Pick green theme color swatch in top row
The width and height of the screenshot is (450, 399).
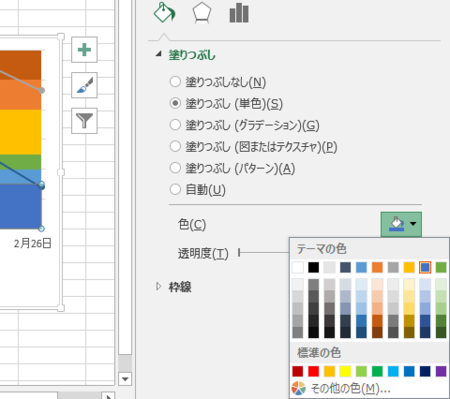(x=441, y=267)
